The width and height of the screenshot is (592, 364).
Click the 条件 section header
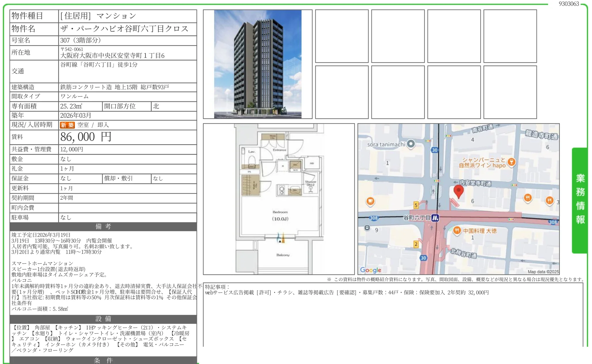click(103, 360)
